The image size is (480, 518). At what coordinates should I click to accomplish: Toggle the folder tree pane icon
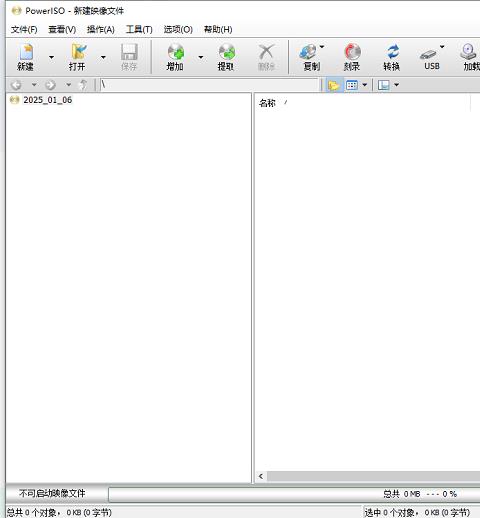click(333, 85)
